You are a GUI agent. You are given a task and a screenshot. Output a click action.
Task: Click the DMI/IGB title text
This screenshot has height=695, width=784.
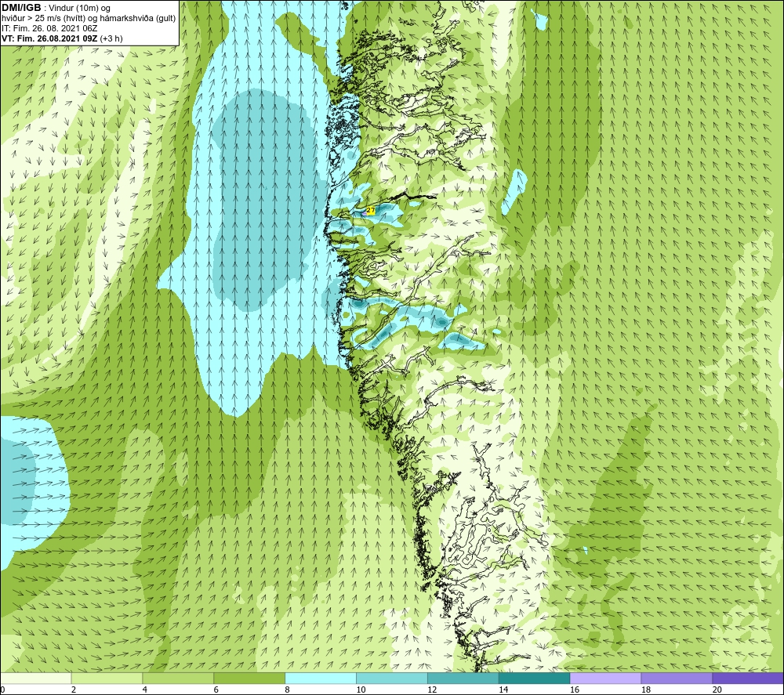click(21, 8)
